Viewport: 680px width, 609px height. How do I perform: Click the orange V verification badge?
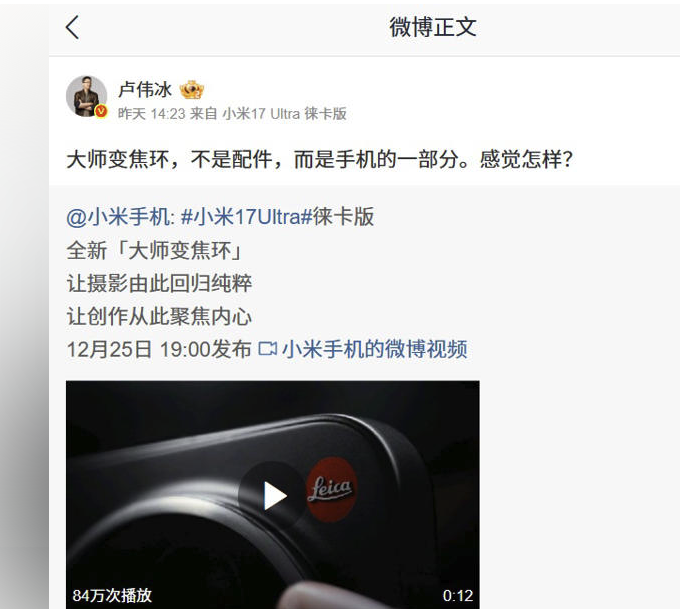[101, 111]
